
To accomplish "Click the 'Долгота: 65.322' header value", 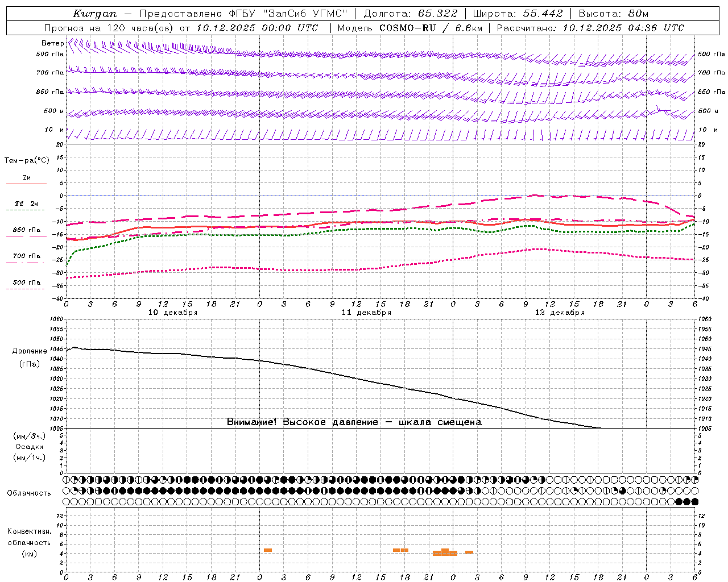I will 411,14.
